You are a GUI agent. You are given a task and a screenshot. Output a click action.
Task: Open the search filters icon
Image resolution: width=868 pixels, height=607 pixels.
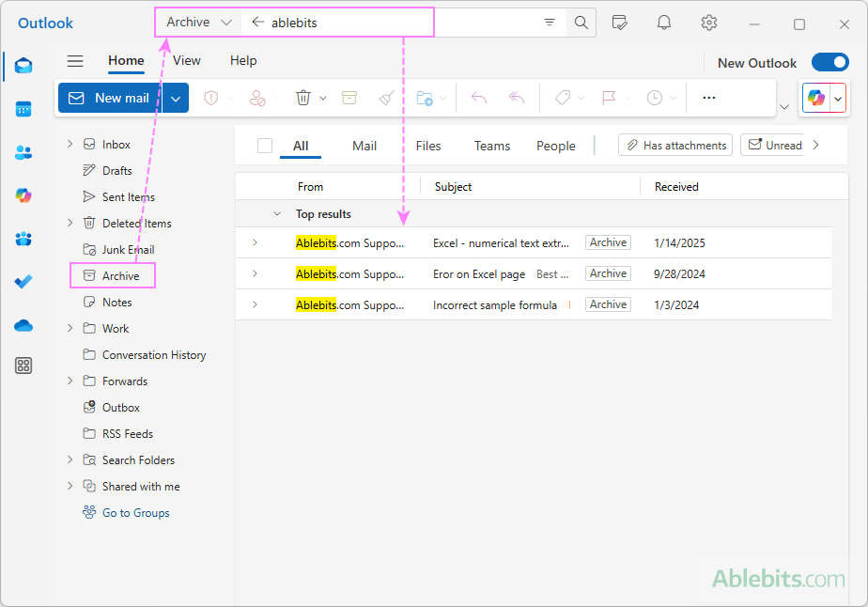(550, 23)
